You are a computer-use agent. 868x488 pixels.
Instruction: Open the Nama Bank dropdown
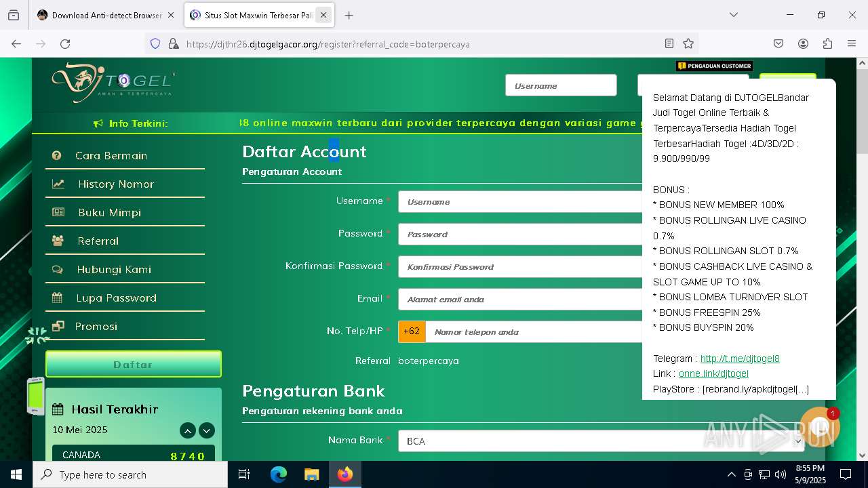pos(601,441)
